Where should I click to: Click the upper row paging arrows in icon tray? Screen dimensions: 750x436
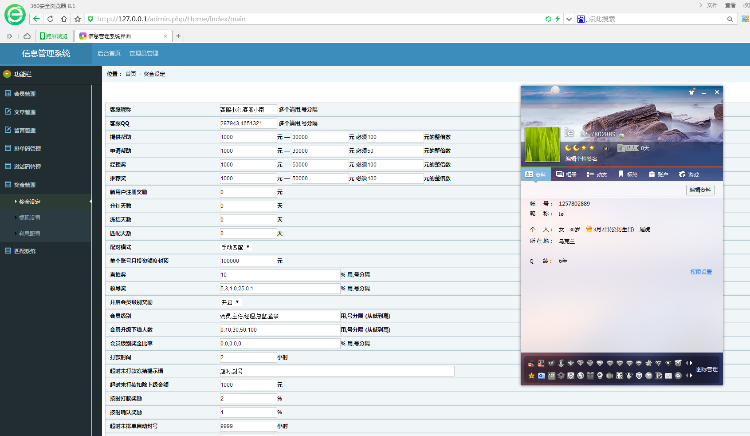coord(689,363)
